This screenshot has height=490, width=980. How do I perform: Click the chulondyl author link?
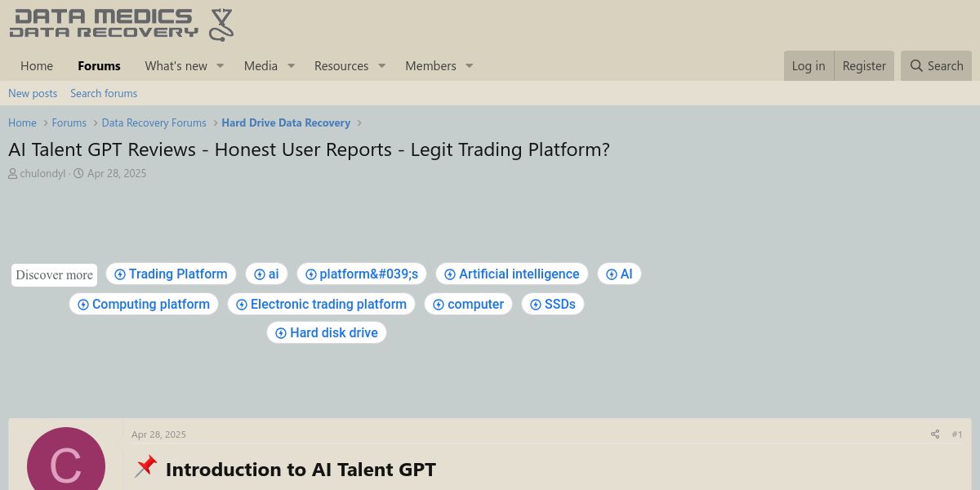(42, 173)
